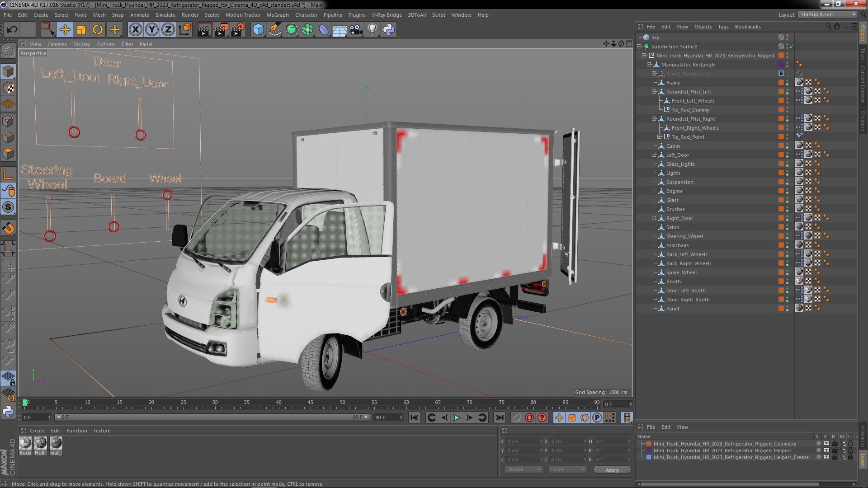
Task: Open Edit Render Settings icon
Action: 237,30
